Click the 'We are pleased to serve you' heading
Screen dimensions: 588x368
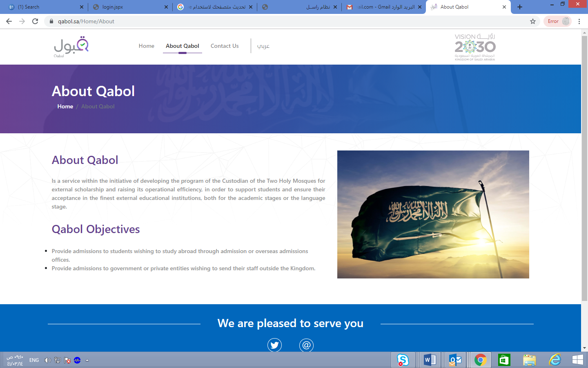pyautogui.click(x=290, y=323)
